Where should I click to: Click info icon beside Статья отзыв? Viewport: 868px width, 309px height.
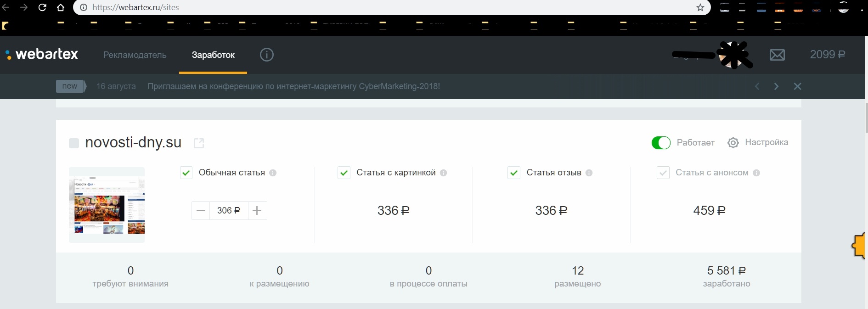coord(589,173)
